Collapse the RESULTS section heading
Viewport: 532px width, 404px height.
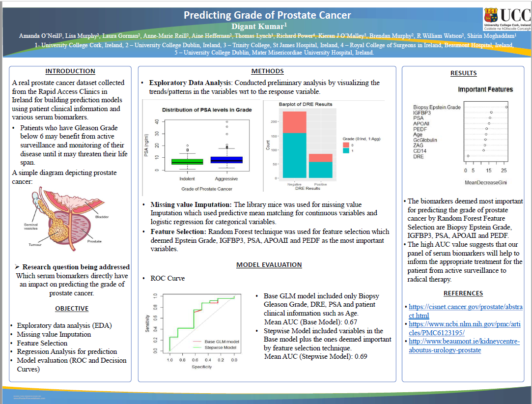(x=463, y=73)
